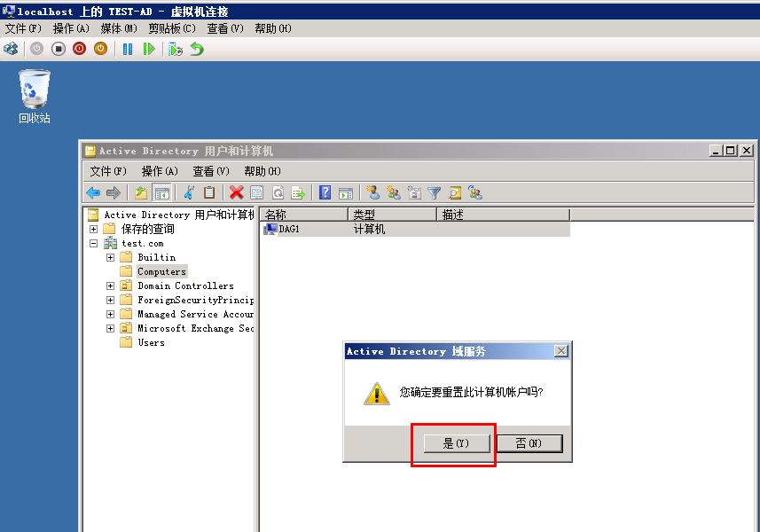Screen dimensions: 760x532
Task: Go back with the blue left arrow
Action: [93, 192]
